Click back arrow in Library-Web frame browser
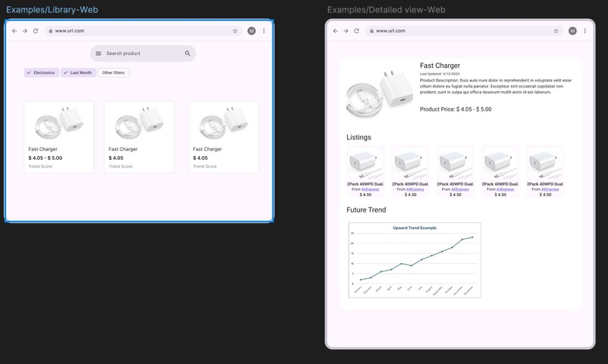This screenshot has width=608, height=364. pos(14,31)
